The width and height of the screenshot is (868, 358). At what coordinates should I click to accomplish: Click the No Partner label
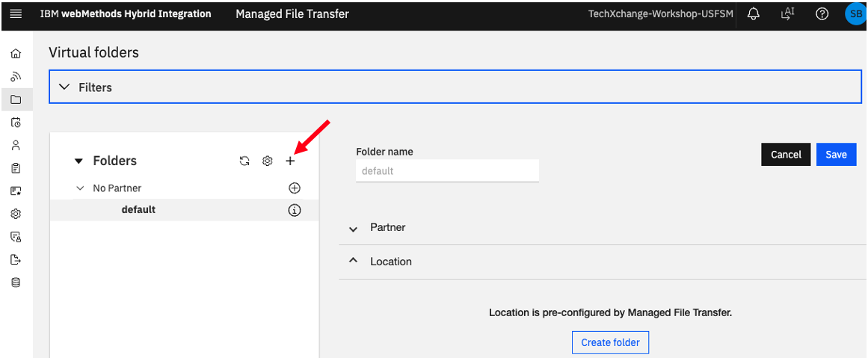tap(117, 188)
